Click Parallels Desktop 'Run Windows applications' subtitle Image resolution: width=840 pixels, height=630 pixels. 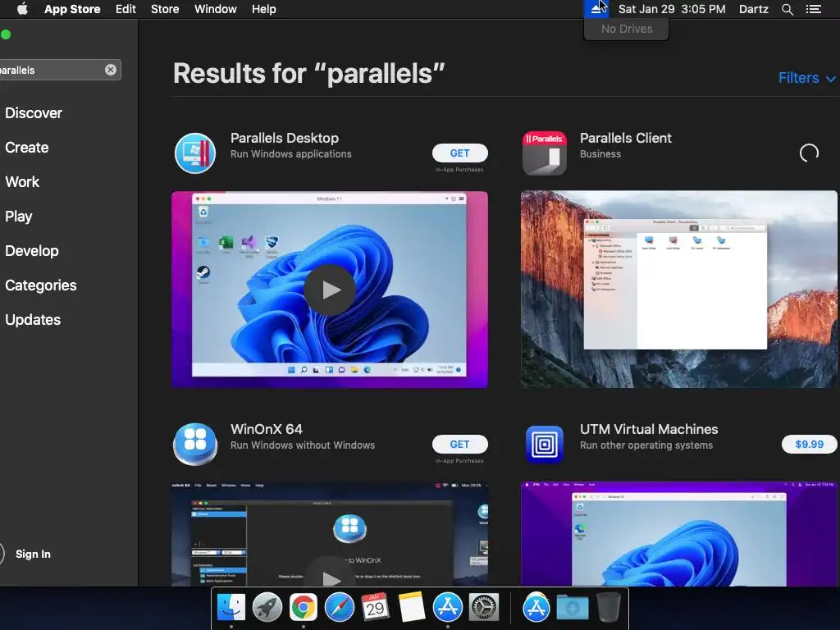point(291,154)
